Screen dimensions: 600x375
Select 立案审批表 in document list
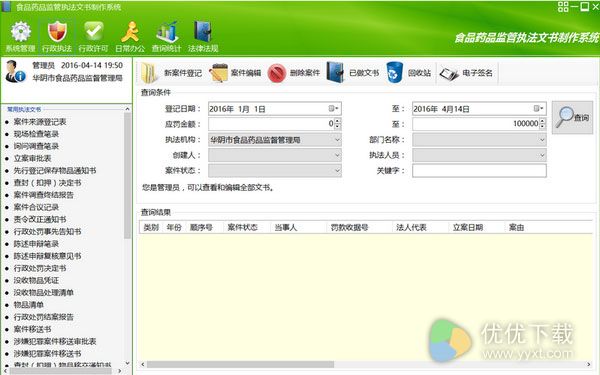click(x=33, y=158)
